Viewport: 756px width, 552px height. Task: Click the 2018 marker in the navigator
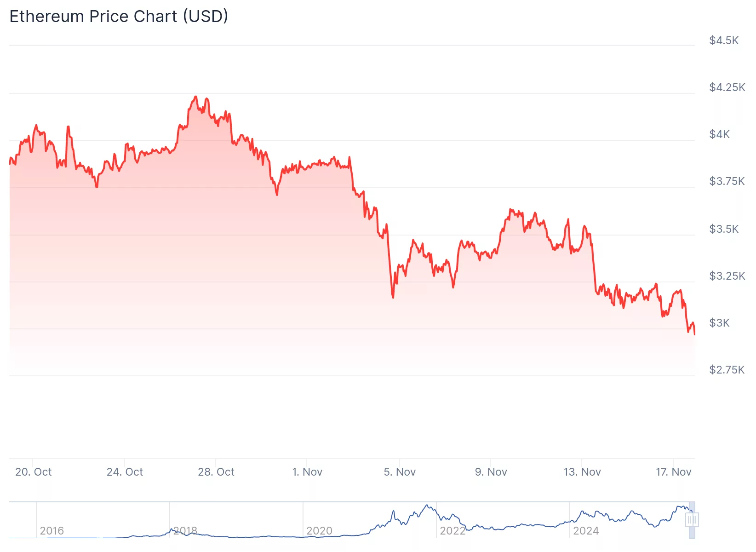click(185, 531)
